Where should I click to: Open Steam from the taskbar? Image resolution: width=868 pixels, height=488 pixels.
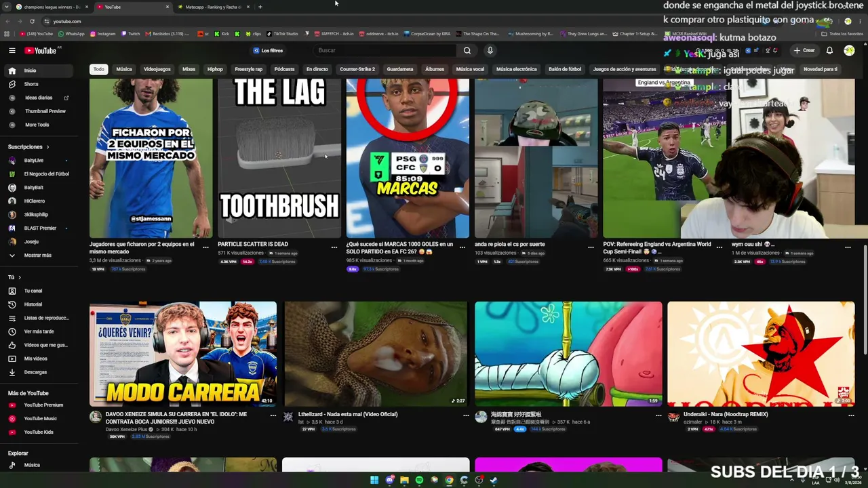pyautogui.click(x=494, y=480)
